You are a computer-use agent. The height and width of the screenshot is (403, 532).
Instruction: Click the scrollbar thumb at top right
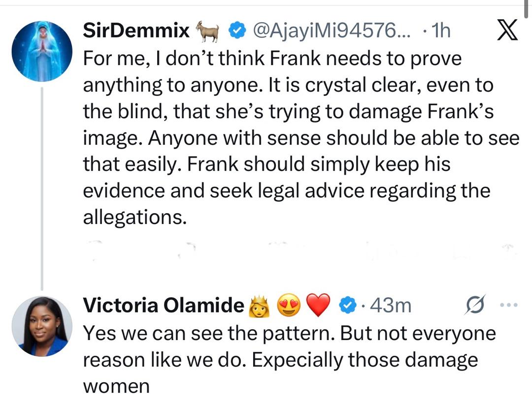point(526,9)
